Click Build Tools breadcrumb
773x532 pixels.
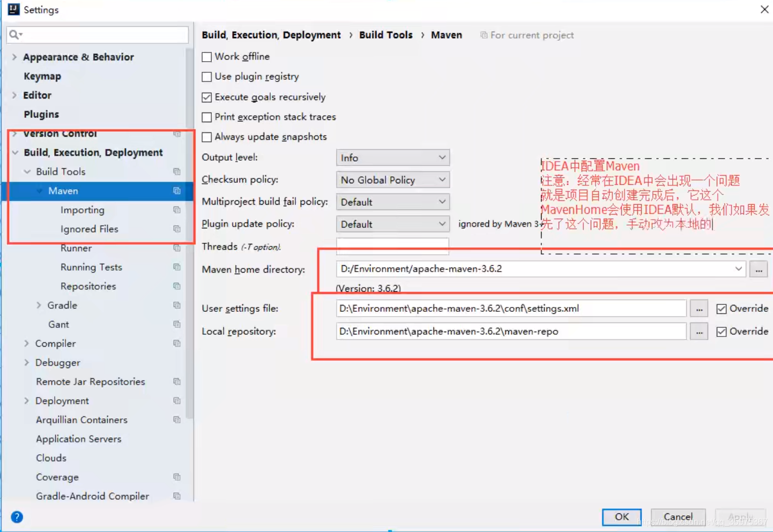click(386, 35)
